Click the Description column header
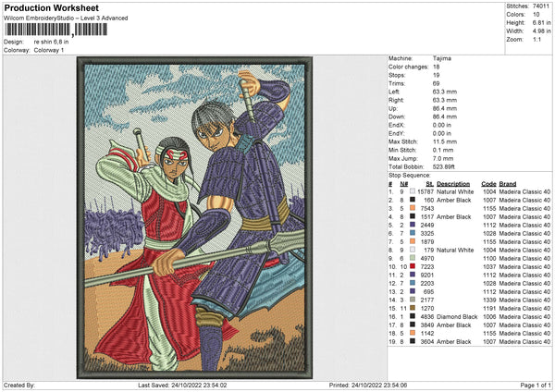Screen dimensions: 555x392 [x=453, y=184]
